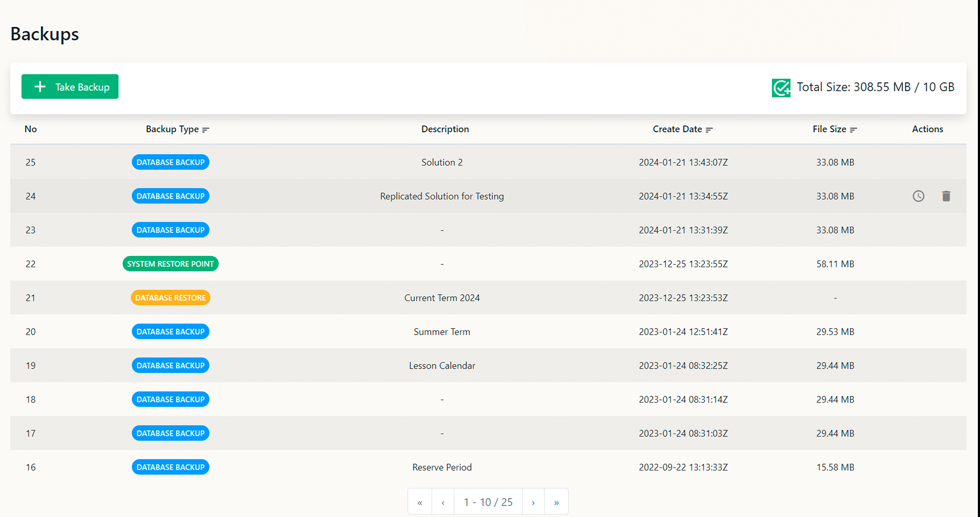Go to next page of backups
Image resolution: width=980 pixels, height=517 pixels.
(533, 502)
